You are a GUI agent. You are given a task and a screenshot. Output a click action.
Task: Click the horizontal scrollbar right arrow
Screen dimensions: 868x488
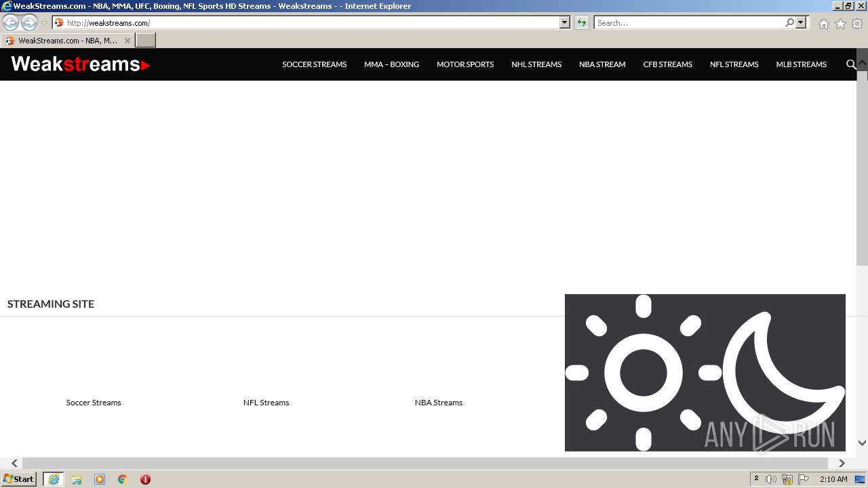842,464
